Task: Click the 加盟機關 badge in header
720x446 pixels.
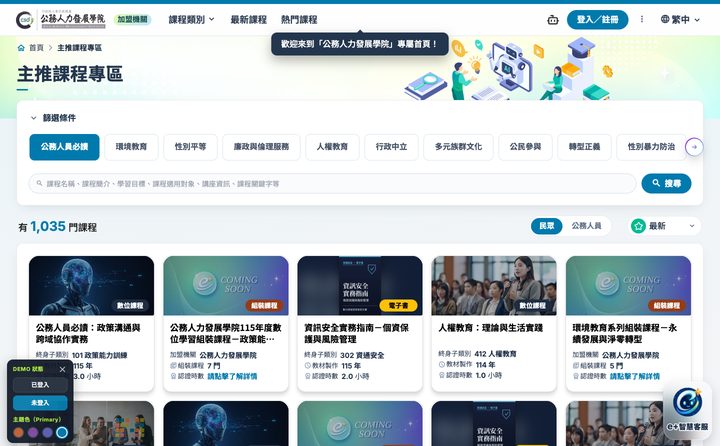Action: pyautogui.click(x=132, y=19)
